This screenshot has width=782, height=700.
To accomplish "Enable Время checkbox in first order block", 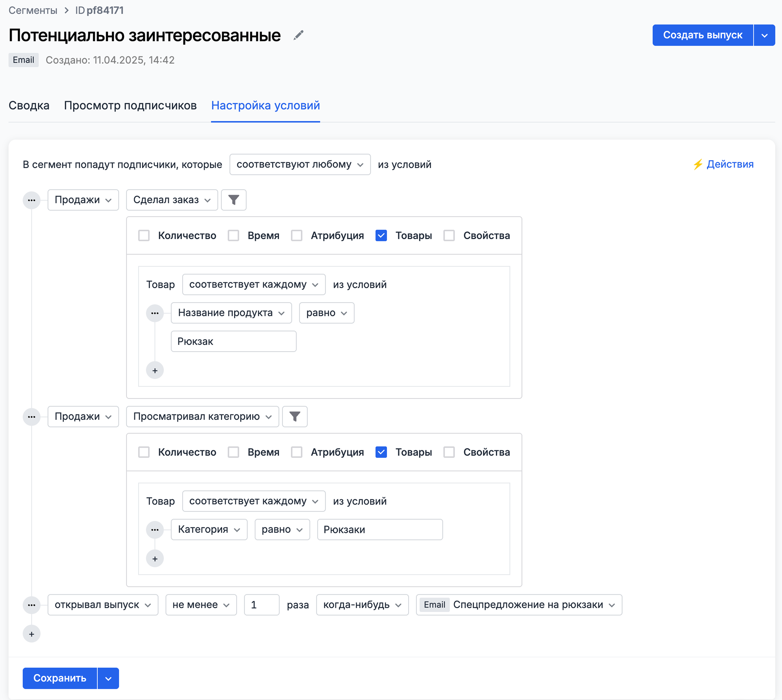I will 233,235.
